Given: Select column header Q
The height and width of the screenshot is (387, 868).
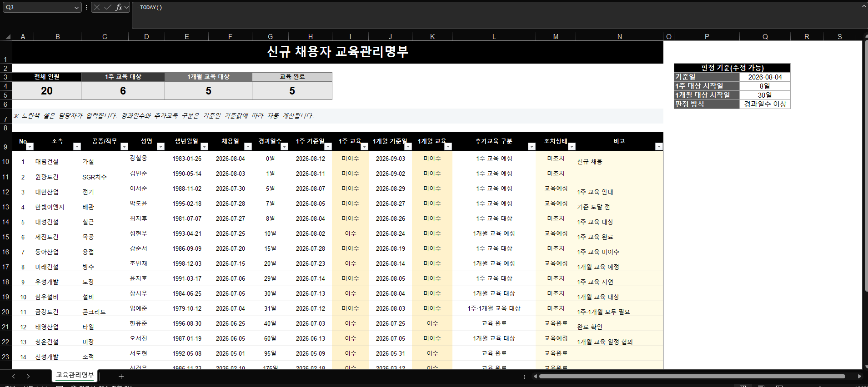Looking at the screenshot, I should (x=765, y=36).
